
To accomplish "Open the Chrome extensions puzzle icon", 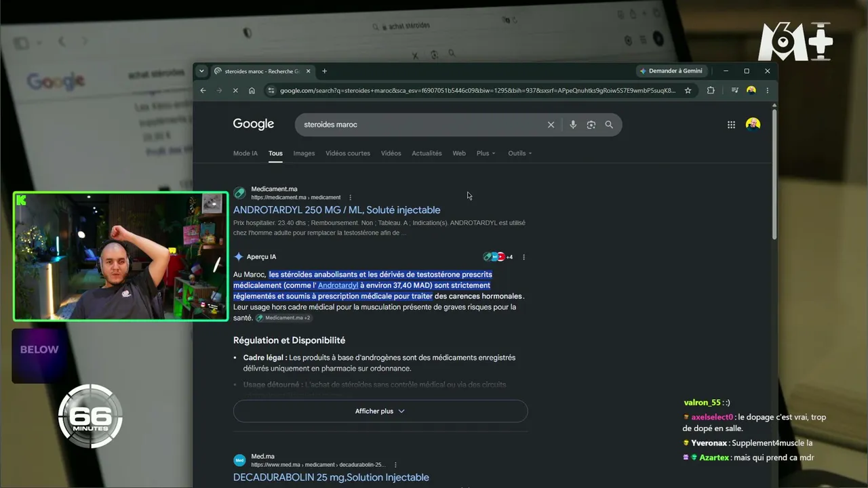I will point(711,90).
